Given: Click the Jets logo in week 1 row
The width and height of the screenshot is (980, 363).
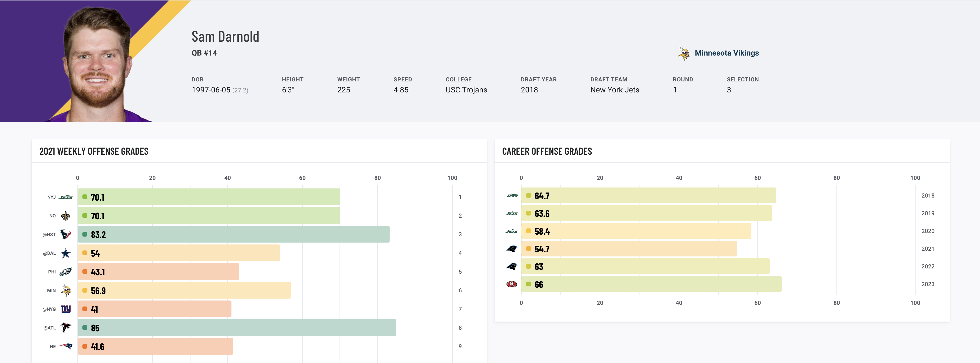Looking at the screenshot, I should [66, 197].
